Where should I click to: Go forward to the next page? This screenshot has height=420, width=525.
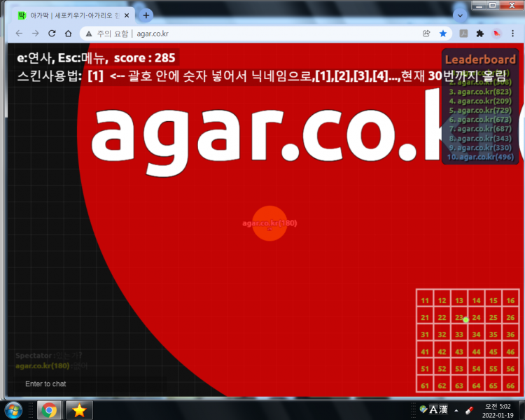[35, 34]
